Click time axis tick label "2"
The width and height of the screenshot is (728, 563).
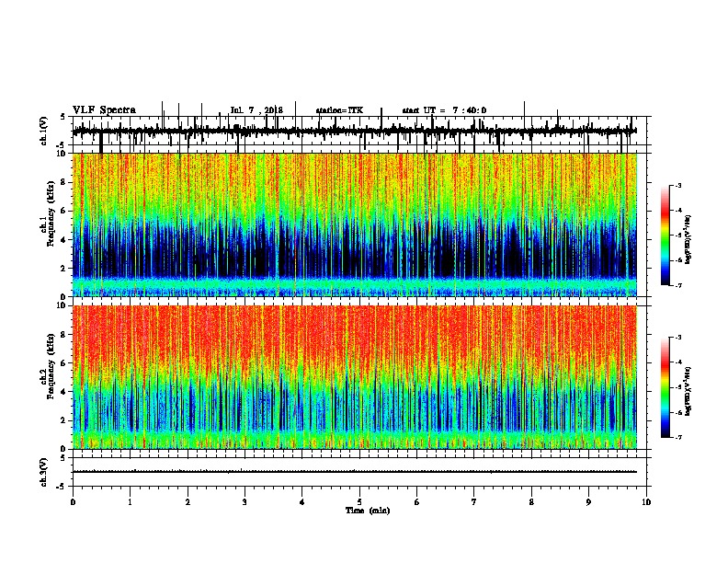pos(188,502)
